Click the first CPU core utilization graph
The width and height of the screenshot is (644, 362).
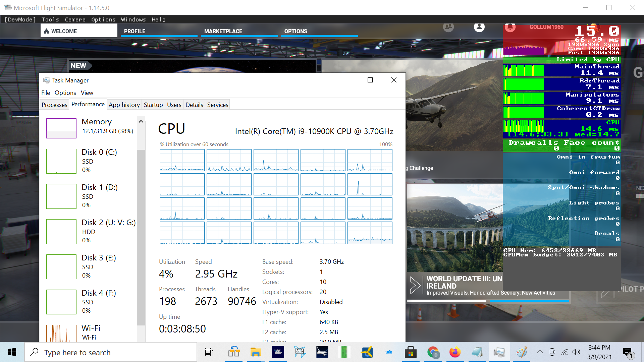click(x=182, y=160)
